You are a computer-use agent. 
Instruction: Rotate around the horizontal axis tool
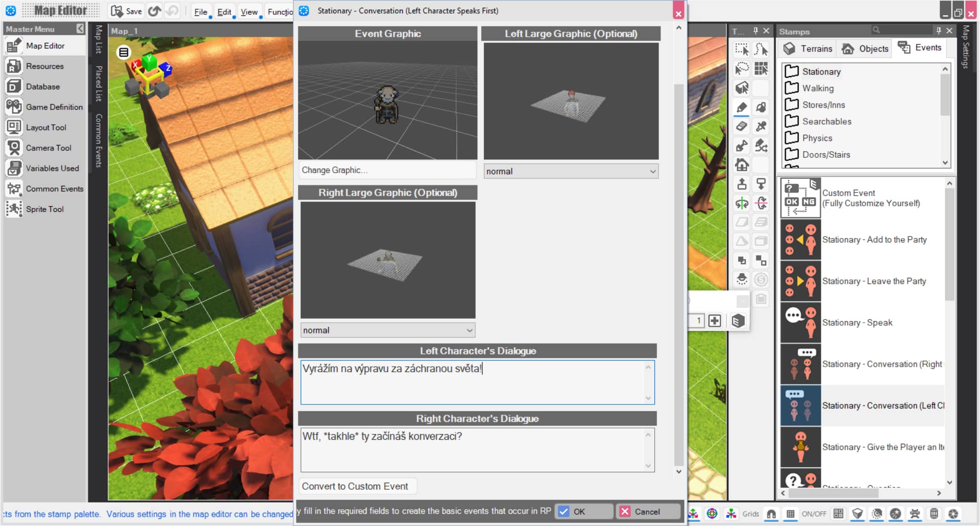pyautogui.click(x=761, y=203)
